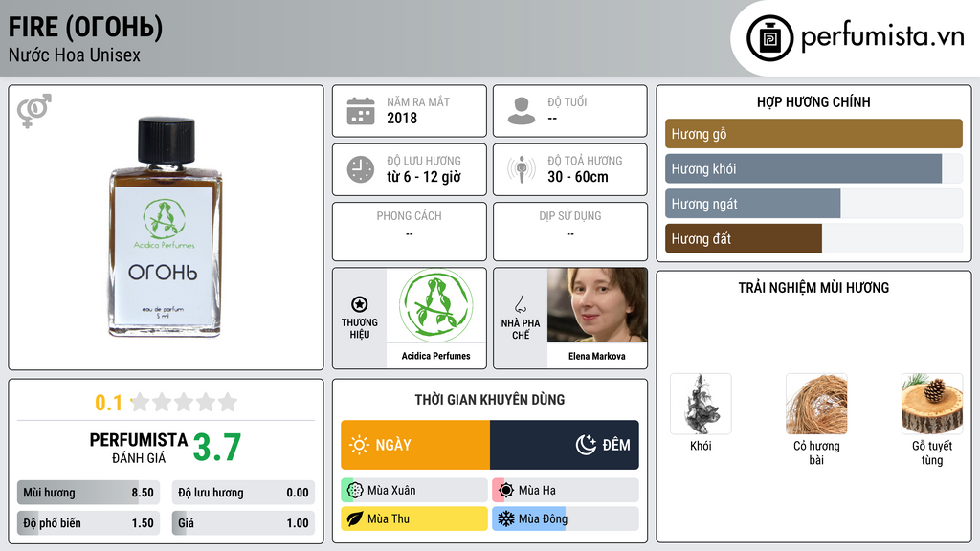The image size is (980, 551).
Task: Open the Cỏ hương bài note image
Action: (816, 404)
